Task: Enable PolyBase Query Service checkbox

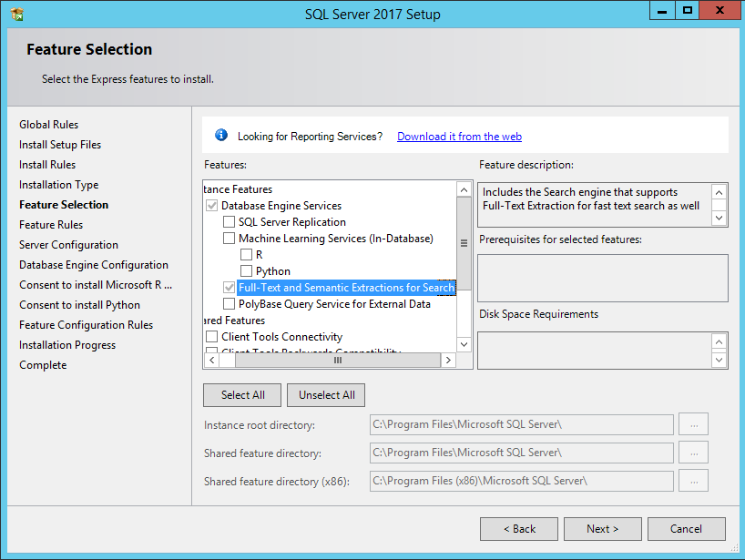Action: [x=229, y=304]
